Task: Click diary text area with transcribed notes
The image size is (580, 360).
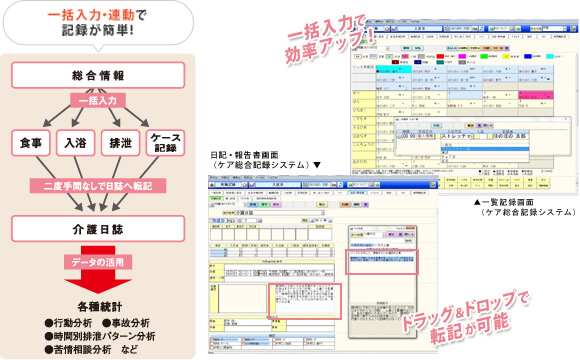Action: (304, 301)
